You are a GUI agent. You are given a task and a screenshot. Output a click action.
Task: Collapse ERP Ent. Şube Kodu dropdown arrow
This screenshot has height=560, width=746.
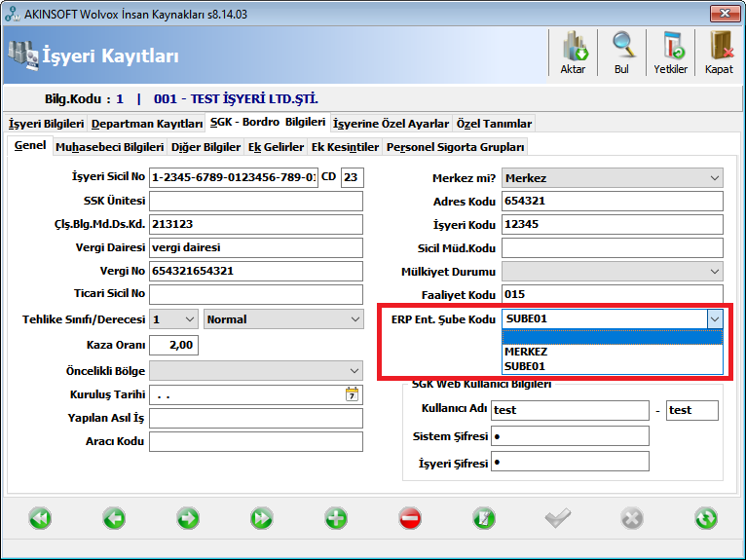[715, 318]
